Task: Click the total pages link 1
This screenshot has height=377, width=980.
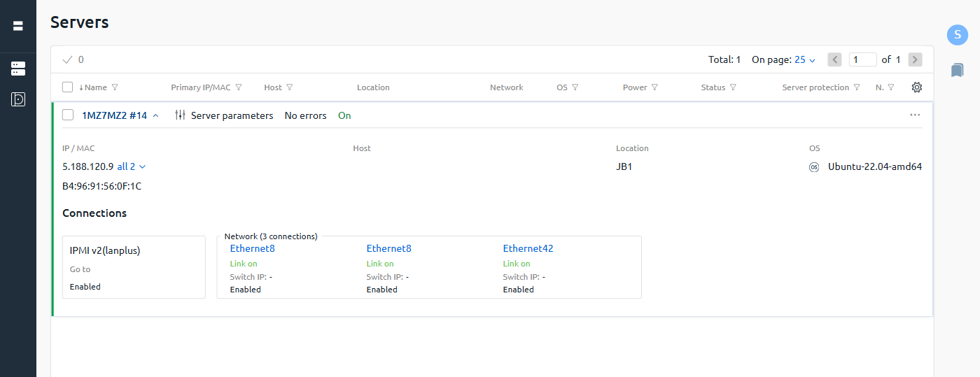Action: click(898, 59)
